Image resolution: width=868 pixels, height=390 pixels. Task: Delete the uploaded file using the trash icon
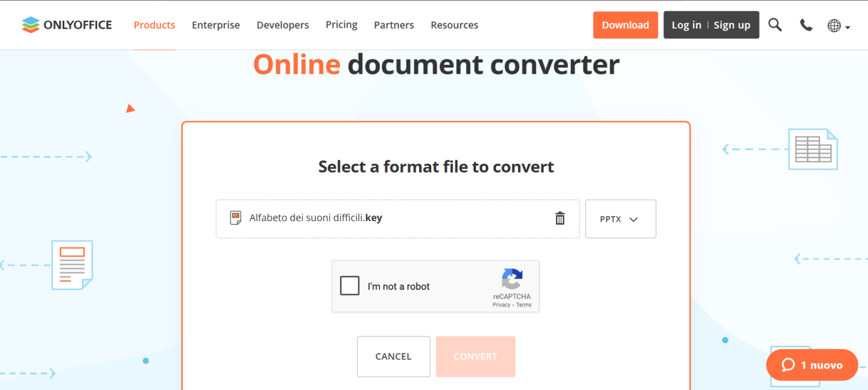559,218
